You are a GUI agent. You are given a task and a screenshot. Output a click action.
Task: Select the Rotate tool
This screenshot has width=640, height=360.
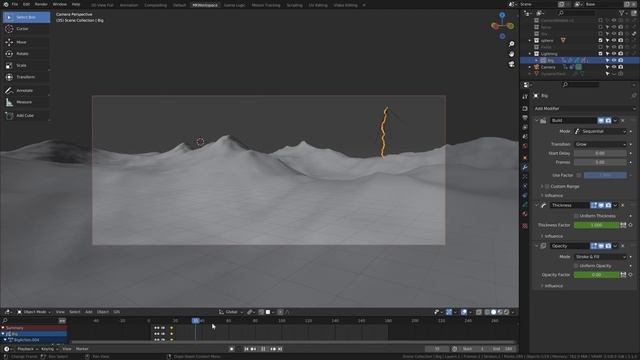(27, 53)
